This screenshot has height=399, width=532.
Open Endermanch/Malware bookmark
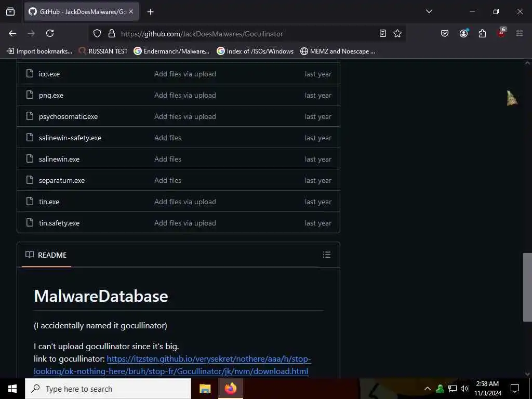[x=171, y=51]
